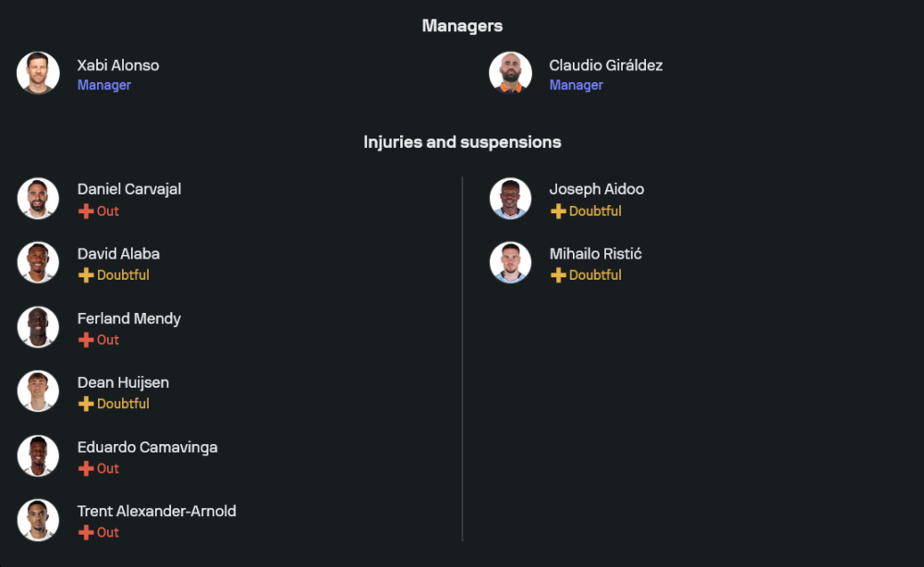Select Trent Alexander-Arnold's player photo

38,519
